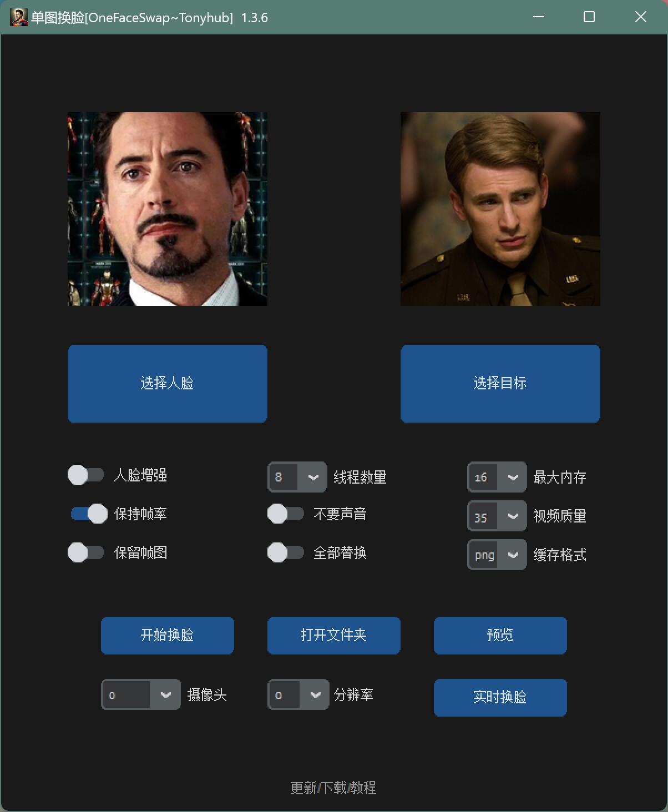This screenshot has width=668, height=812.
Task: Click the 打开文件夹 open folder button
Action: pyautogui.click(x=334, y=636)
